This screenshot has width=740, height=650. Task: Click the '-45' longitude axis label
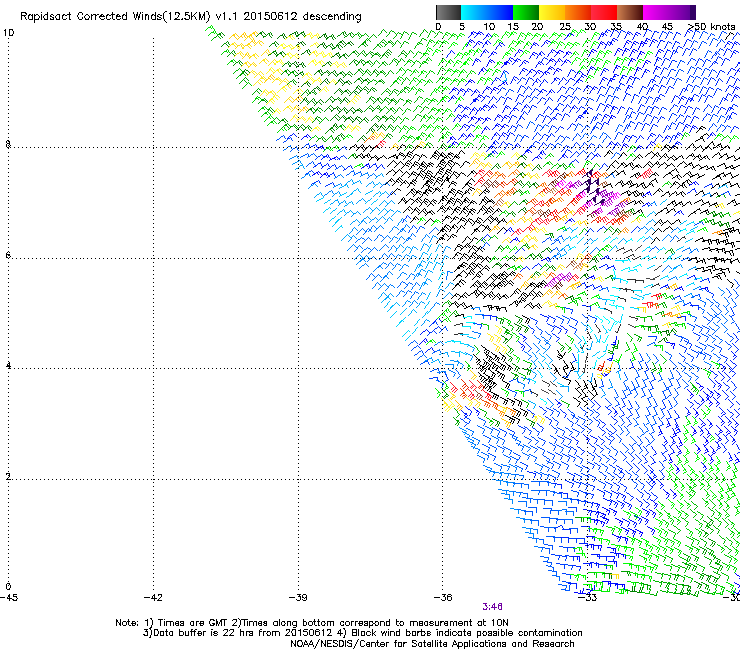pyautogui.click(x=9, y=598)
